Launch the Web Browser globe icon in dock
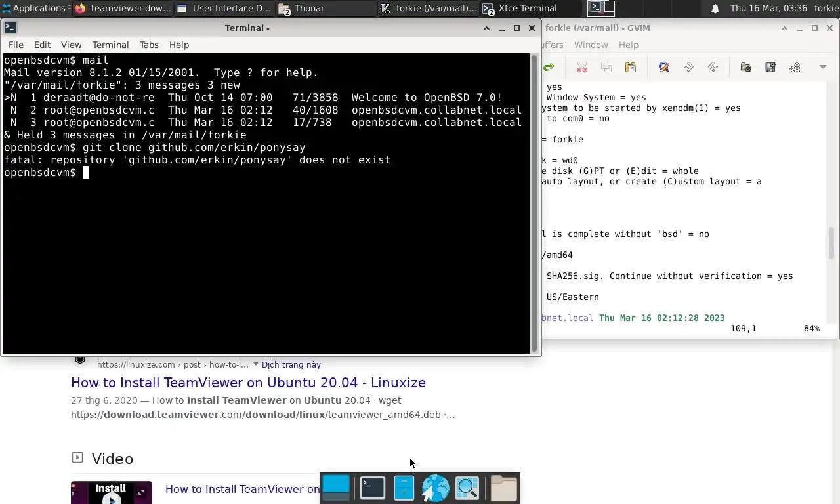The width and height of the screenshot is (840, 504). 435,488
